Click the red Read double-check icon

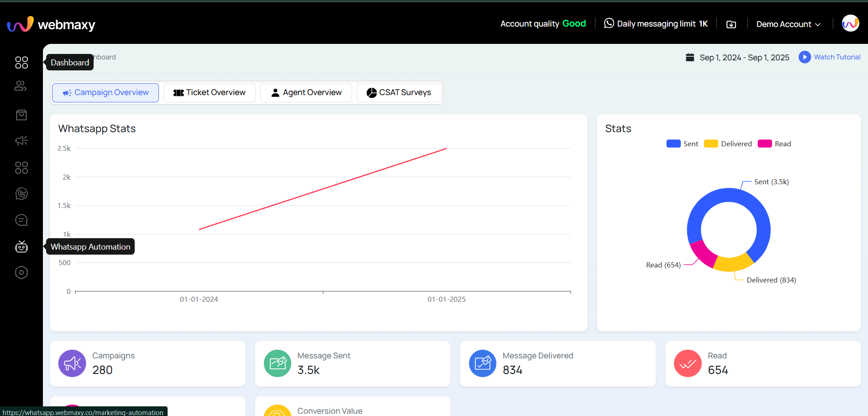[x=688, y=363]
